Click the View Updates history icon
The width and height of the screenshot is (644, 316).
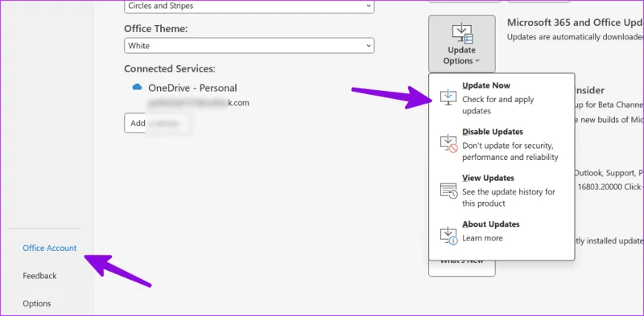point(448,191)
